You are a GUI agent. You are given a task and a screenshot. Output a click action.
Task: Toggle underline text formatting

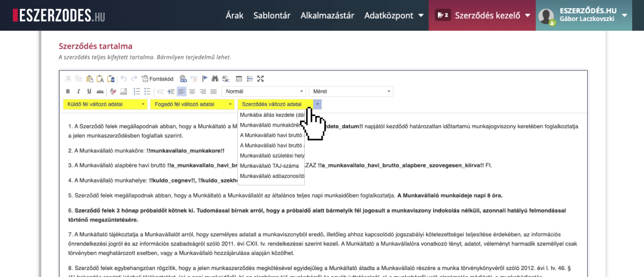click(89, 91)
